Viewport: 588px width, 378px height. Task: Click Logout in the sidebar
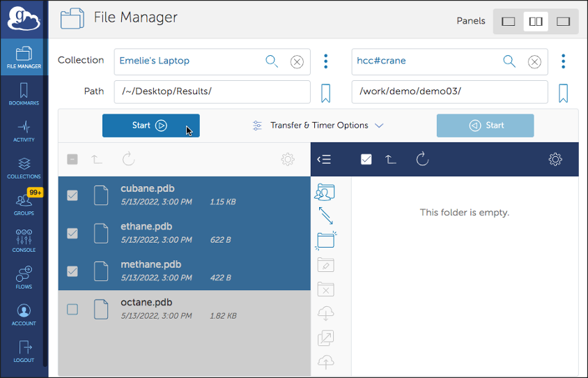[24, 351]
